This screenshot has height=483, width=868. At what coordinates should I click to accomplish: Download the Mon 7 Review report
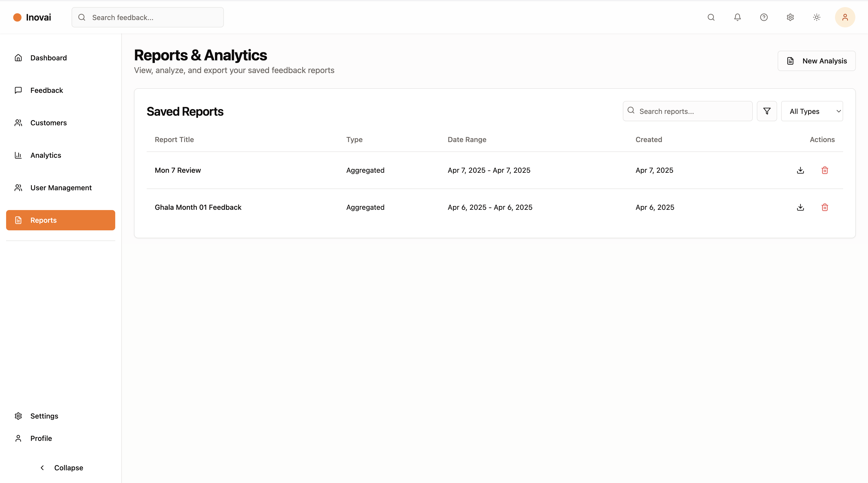(x=800, y=170)
